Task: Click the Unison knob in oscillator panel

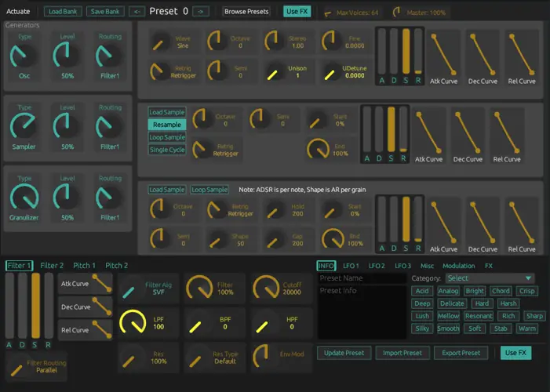Action: (x=275, y=73)
